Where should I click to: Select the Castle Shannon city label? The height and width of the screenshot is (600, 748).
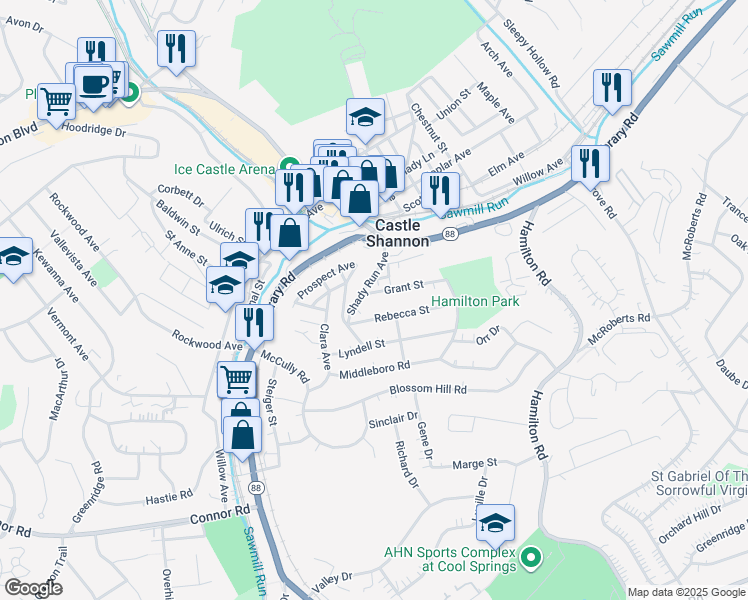click(x=398, y=233)
